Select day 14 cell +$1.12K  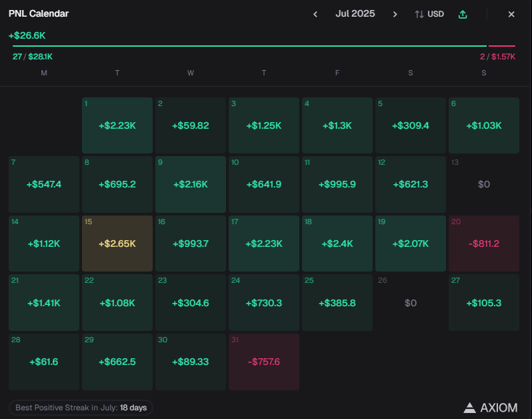click(44, 244)
